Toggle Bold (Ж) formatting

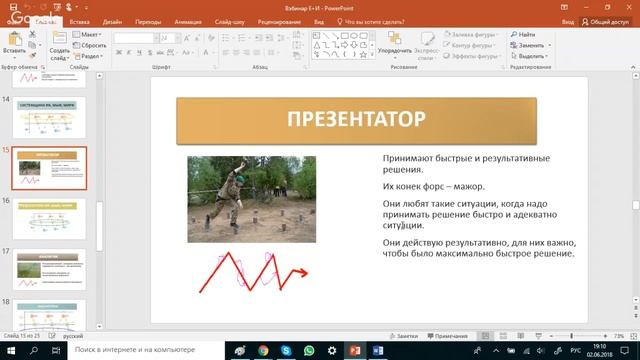pyautogui.click(x=119, y=53)
